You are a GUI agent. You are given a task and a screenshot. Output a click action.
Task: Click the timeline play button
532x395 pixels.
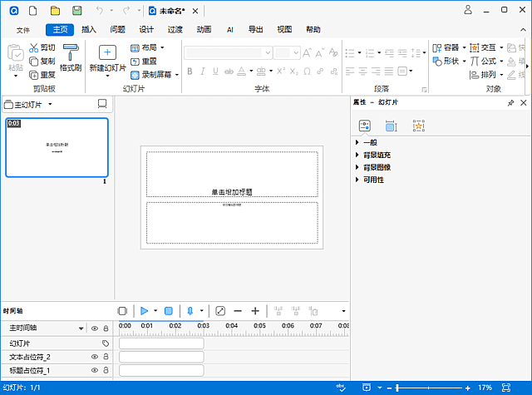144,310
